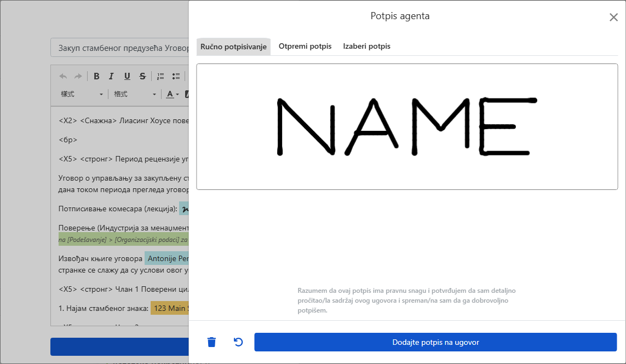
Task: Click the 123 Main address field
Action: pyautogui.click(x=170, y=308)
